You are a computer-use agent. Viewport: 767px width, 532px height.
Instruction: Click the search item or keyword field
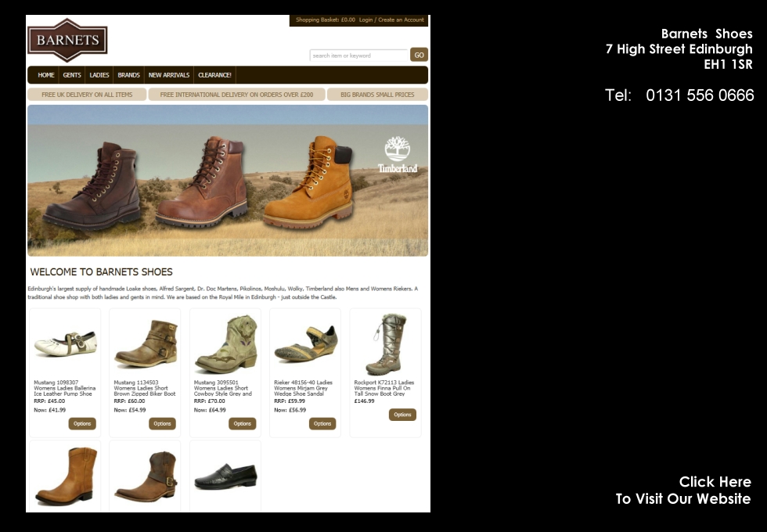[x=358, y=56]
